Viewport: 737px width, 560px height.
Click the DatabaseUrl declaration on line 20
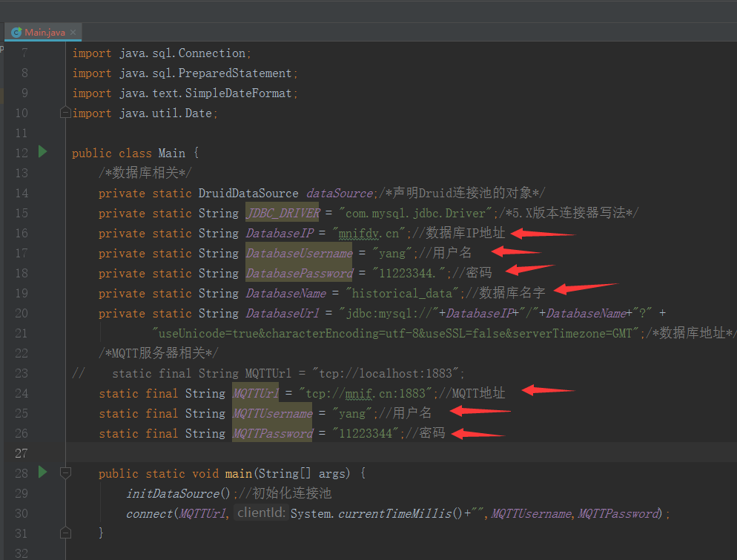pos(282,313)
